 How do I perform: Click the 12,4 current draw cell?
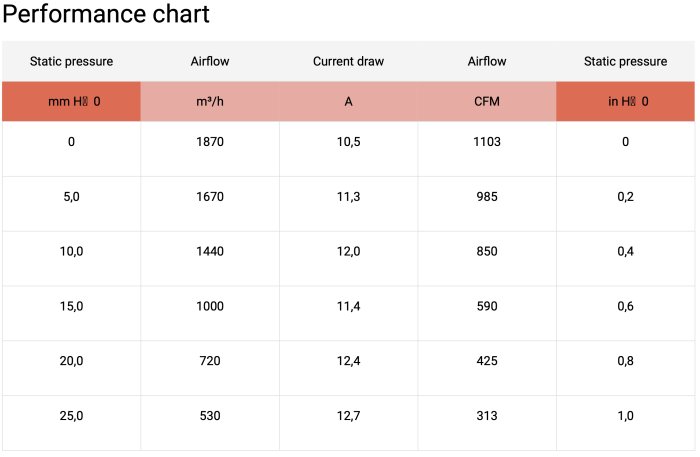point(348,360)
